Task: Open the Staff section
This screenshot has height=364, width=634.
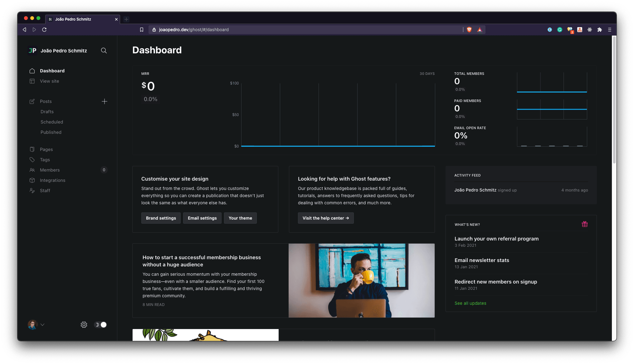Action: [45, 191]
